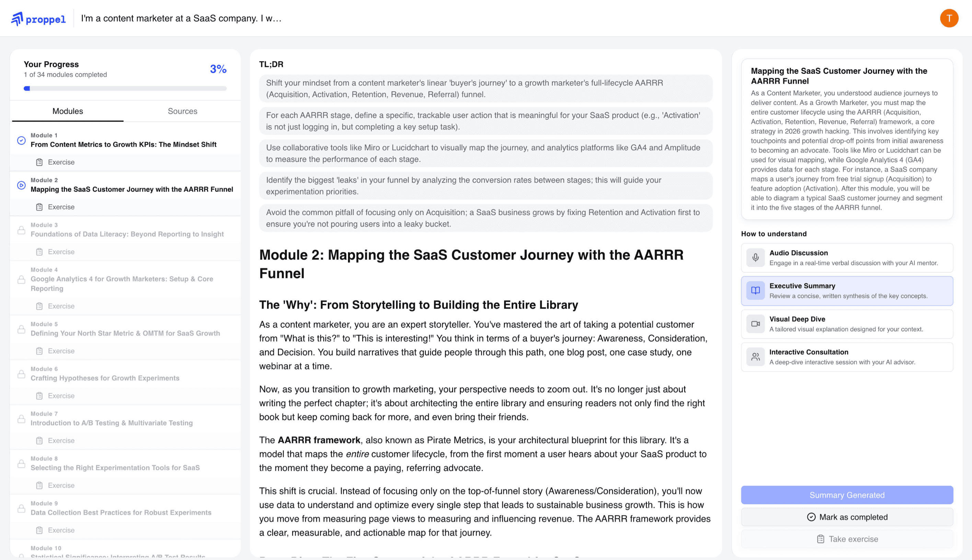Open the Exercise under Module 1
Image resolution: width=972 pixels, height=560 pixels.
point(61,162)
